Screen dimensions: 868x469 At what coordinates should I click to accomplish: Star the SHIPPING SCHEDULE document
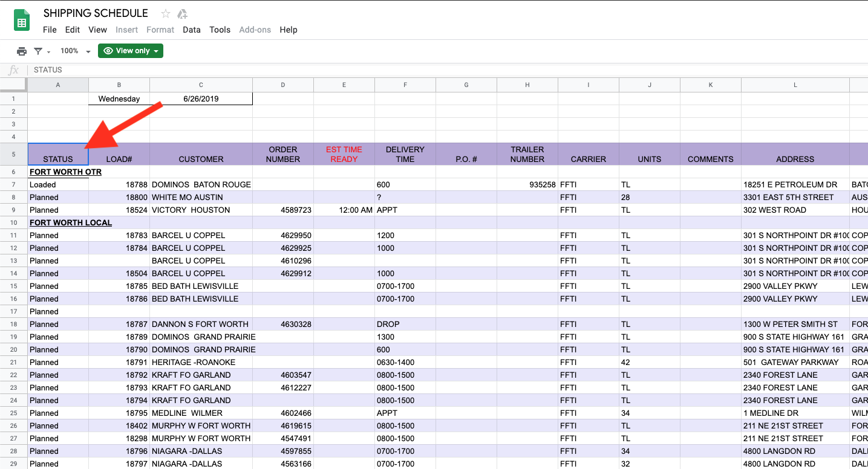pos(166,13)
